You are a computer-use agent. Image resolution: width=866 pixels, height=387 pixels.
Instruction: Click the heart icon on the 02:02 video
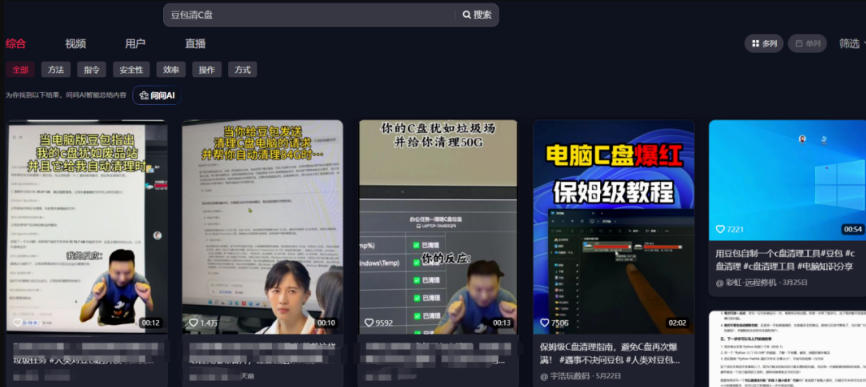click(x=545, y=322)
